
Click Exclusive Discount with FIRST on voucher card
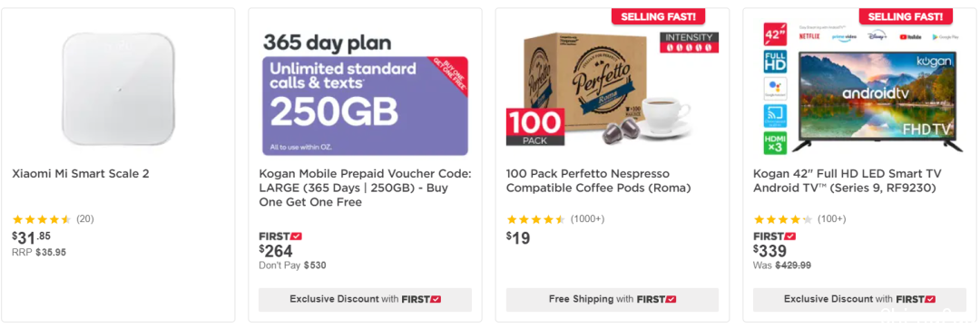[366, 299]
